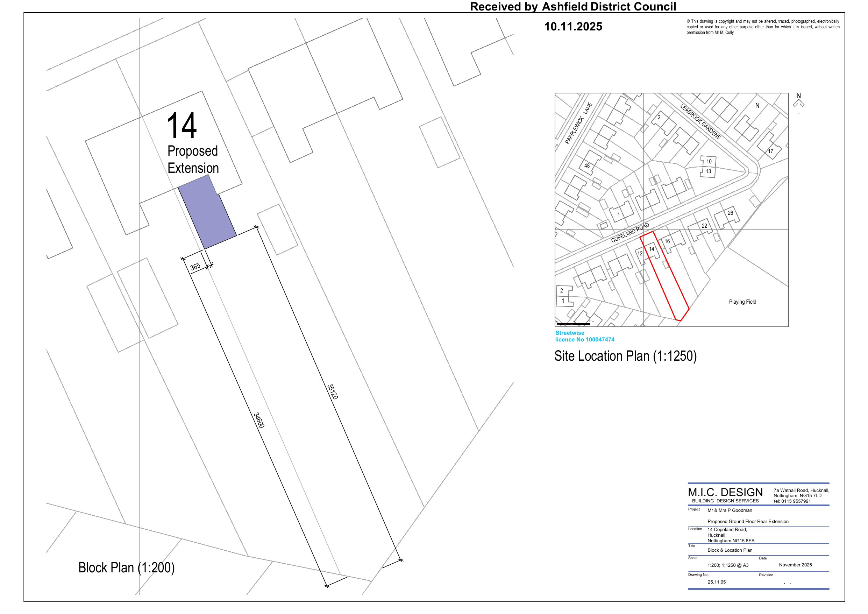Click drawing number 25.11.05

717,582
